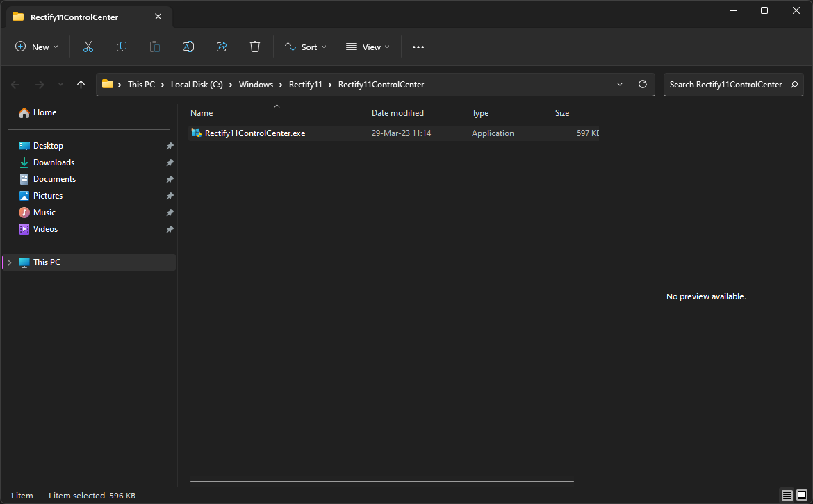Viewport: 813px width, 504px height.
Task: Click the pin icon next to Music
Action: tap(170, 212)
